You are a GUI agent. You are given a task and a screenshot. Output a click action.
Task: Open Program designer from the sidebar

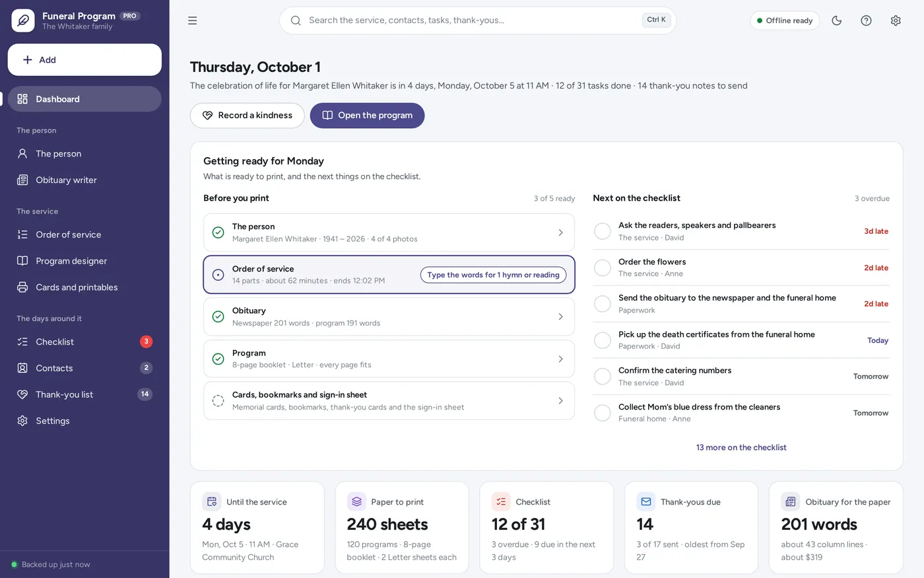[84, 261]
